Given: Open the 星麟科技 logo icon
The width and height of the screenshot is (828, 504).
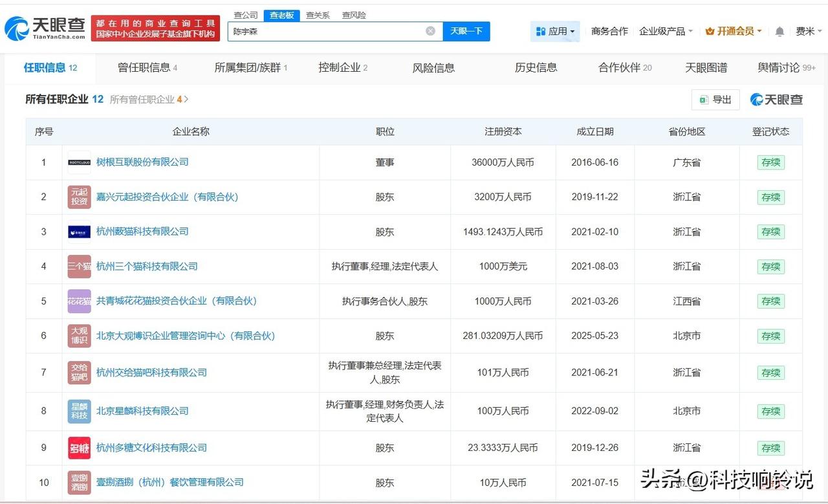Looking at the screenshot, I should coord(79,411).
